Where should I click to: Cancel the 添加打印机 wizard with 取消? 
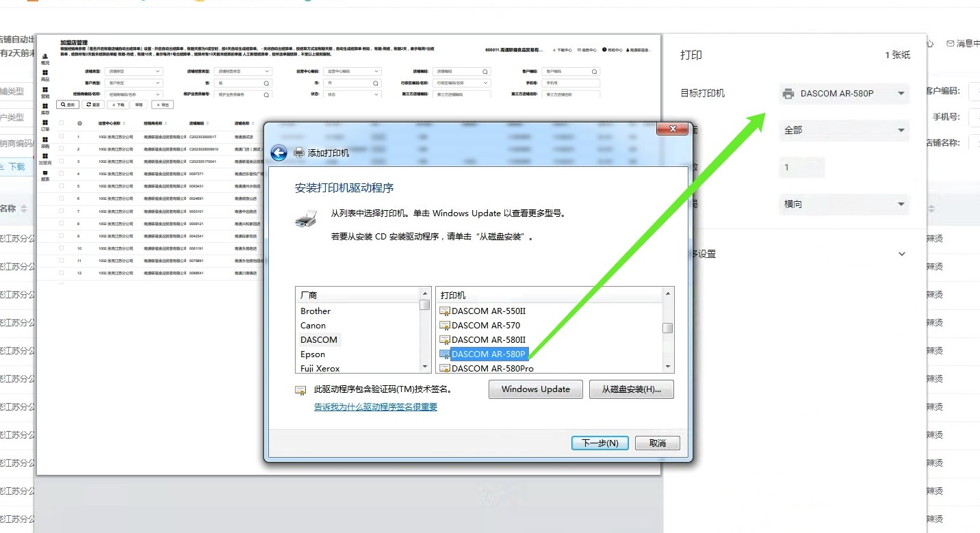658,443
